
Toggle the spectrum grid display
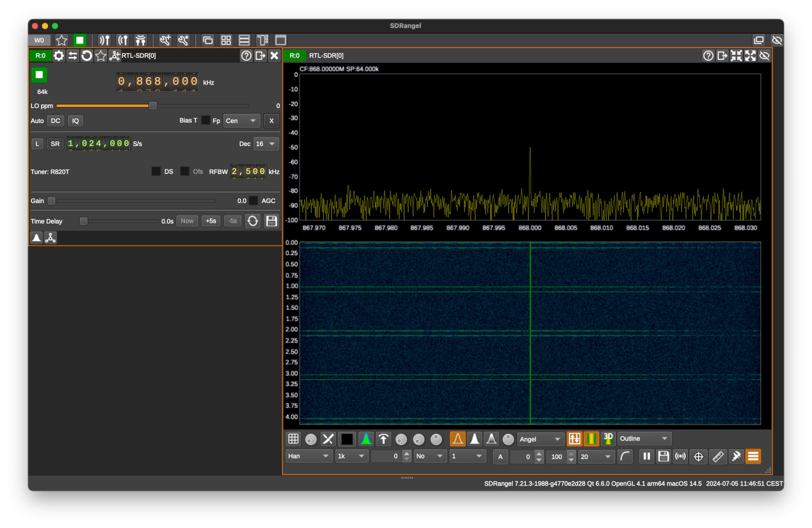pyautogui.click(x=292, y=438)
